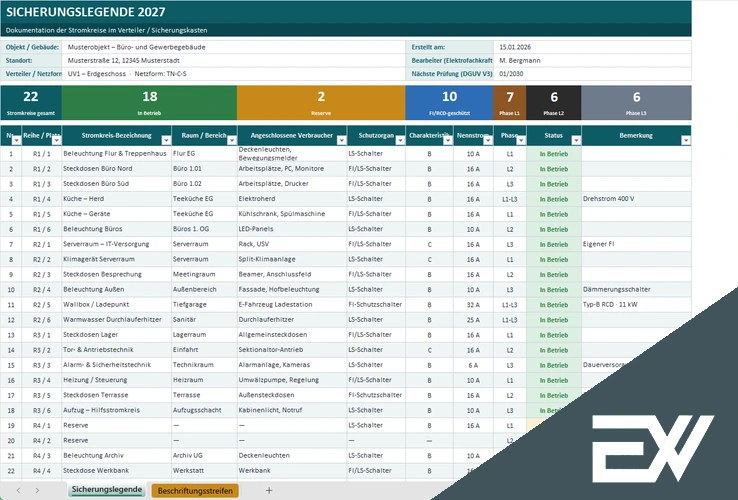Image resolution: width=738 pixels, height=500 pixels.
Task: Select cell Beleuchtung Flur & Treppenhaus
Action: (116, 153)
